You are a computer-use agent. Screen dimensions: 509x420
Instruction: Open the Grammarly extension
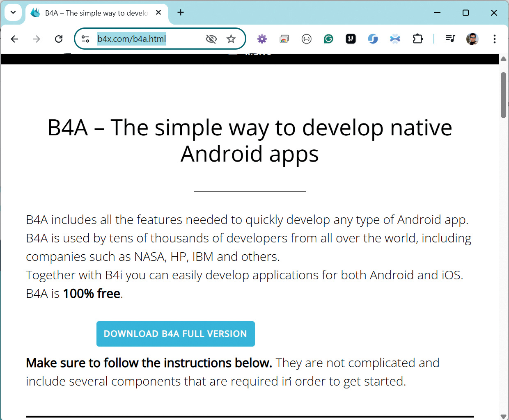point(328,39)
